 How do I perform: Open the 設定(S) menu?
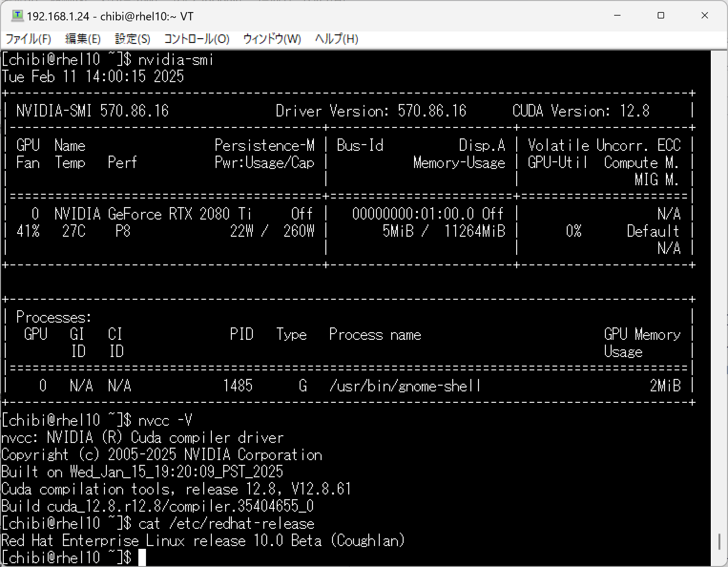pyautogui.click(x=132, y=39)
